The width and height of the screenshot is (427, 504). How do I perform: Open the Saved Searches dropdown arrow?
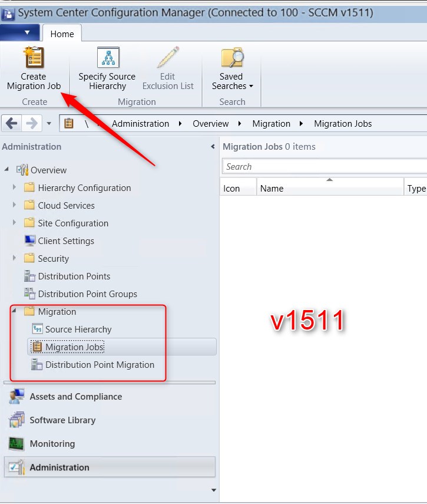[x=251, y=86]
